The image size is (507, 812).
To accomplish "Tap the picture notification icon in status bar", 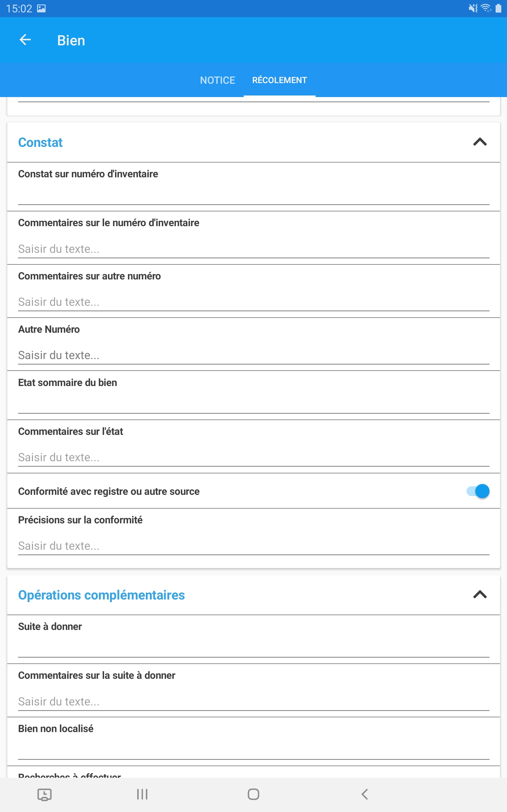I will pos(41,8).
